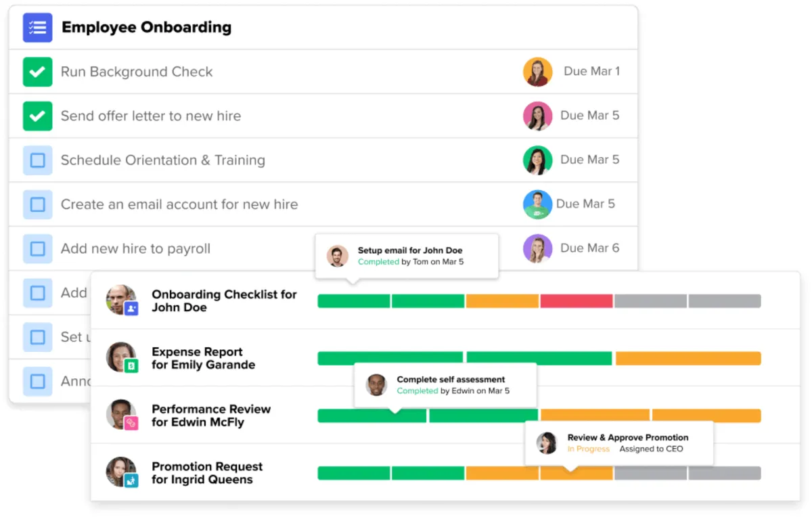Check the Create an email account task
The image size is (812, 517).
38,204
